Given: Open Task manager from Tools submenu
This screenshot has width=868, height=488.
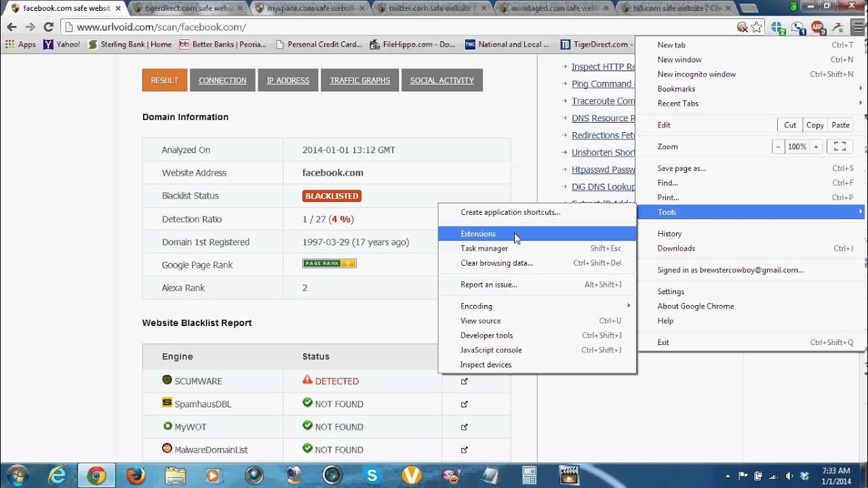Looking at the screenshot, I should 537,248.
